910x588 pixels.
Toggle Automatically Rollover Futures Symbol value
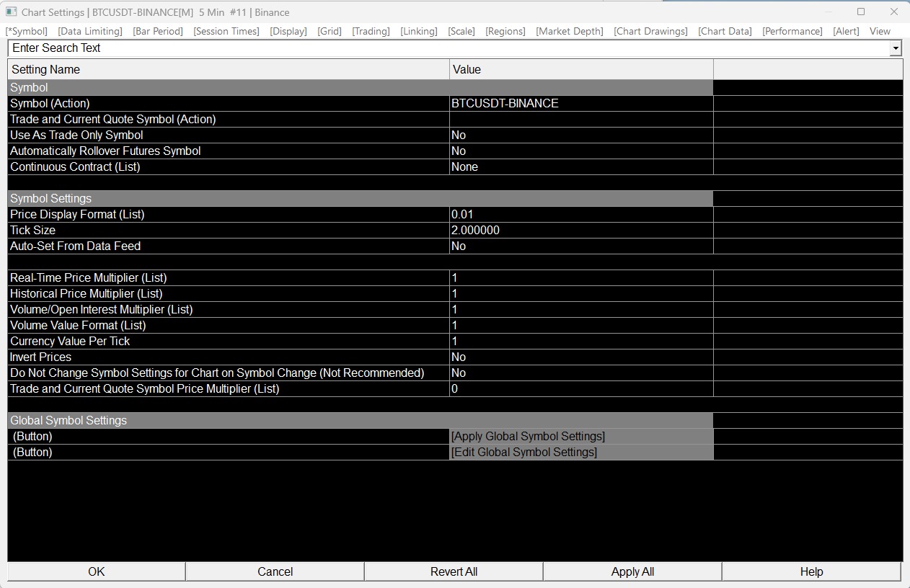[581, 151]
